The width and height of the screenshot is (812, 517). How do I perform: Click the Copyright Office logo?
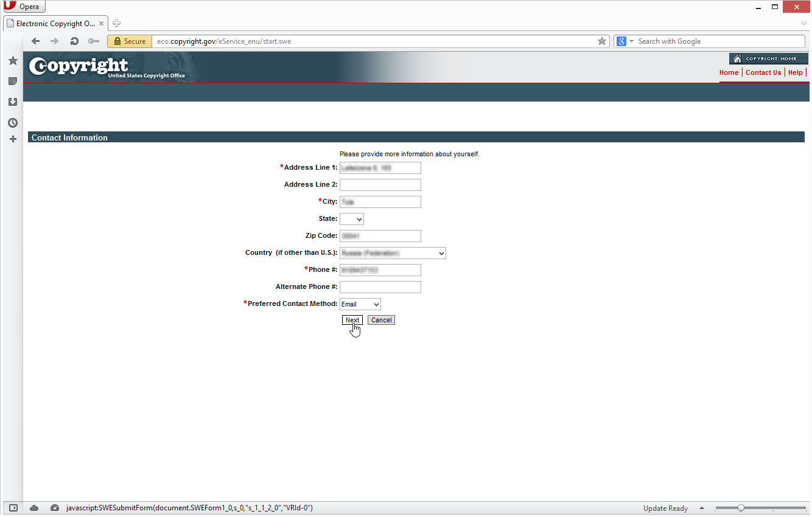coord(107,67)
